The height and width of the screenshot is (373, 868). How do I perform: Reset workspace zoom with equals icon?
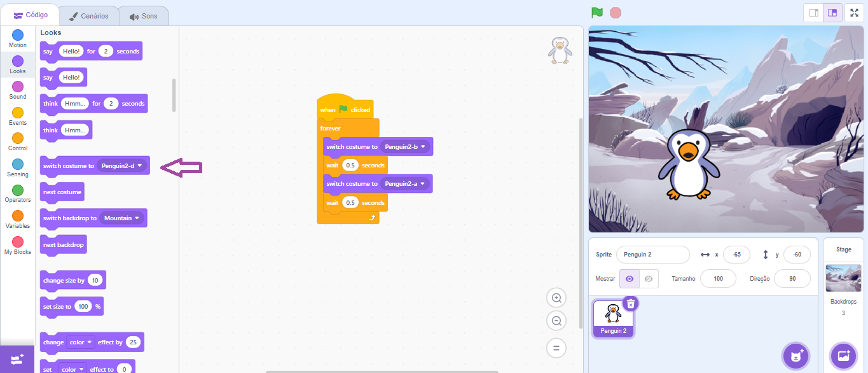click(x=556, y=348)
